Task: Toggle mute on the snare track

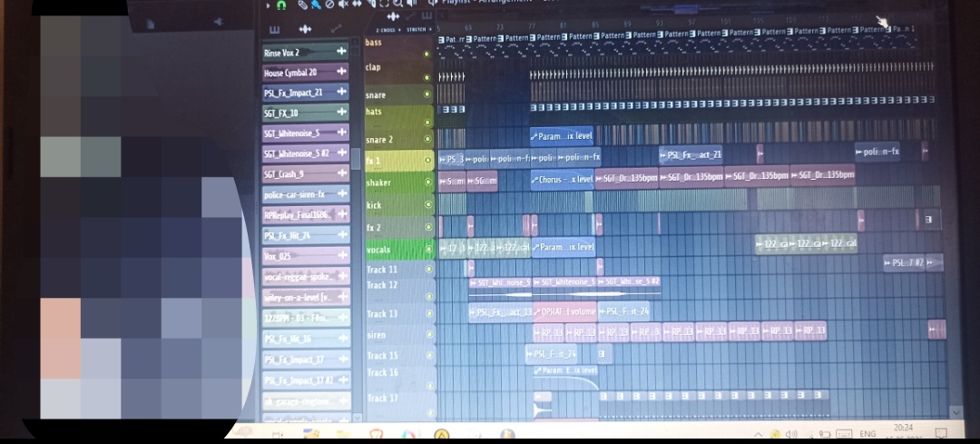Action: pyautogui.click(x=427, y=95)
